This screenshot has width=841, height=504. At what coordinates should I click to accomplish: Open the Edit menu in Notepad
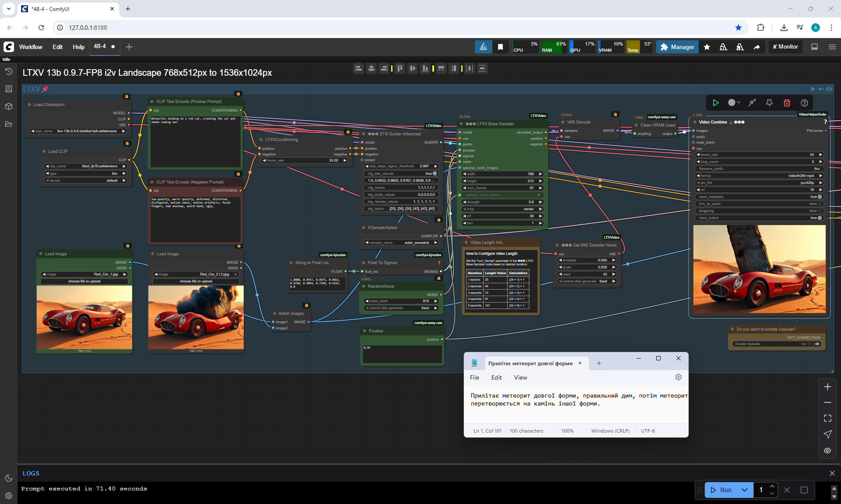coord(496,377)
